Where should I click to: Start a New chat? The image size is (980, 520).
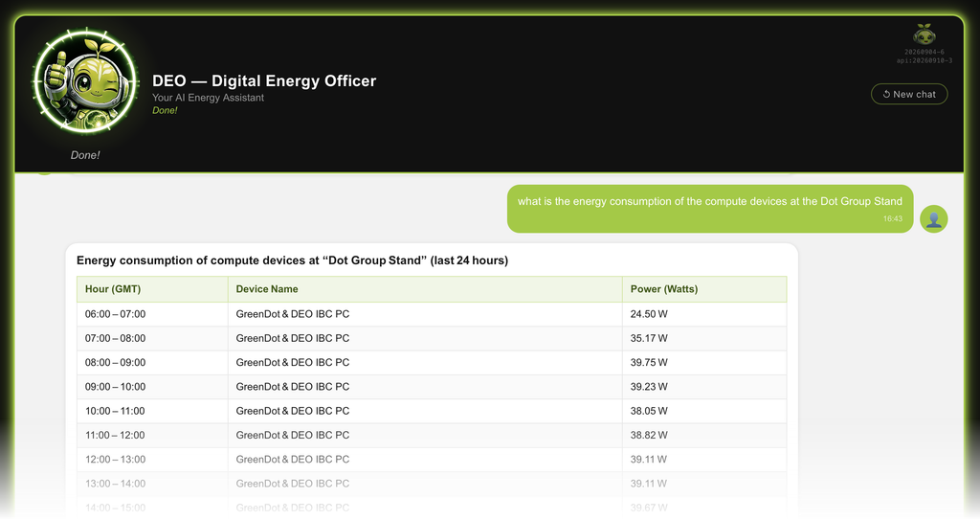click(909, 94)
